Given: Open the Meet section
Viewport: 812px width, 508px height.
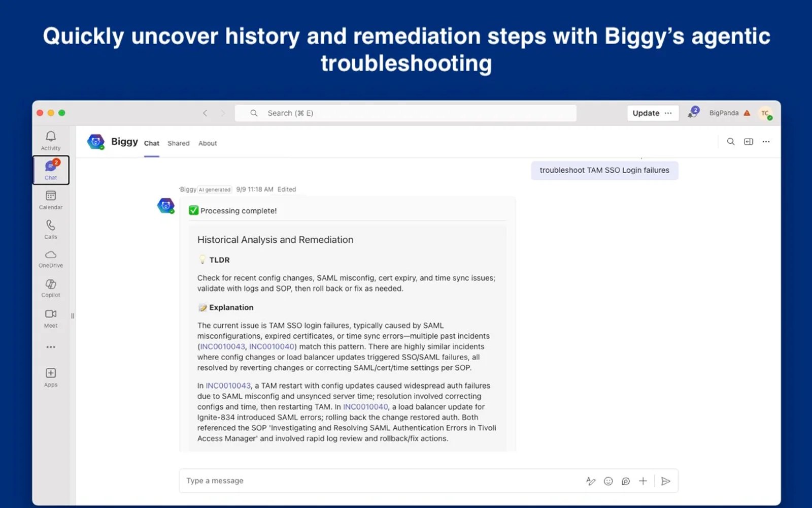Looking at the screenshot, I should click(x=51, y=319).
